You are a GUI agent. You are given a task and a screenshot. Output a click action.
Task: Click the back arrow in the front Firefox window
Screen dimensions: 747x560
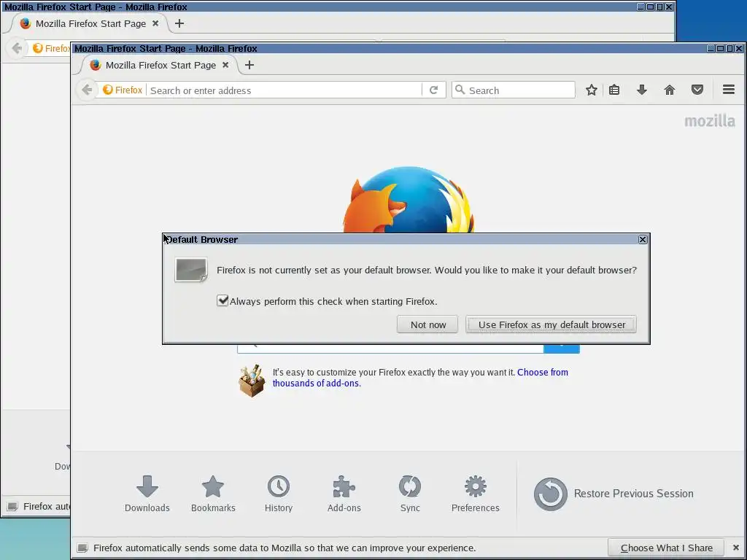[x=87, y=90]
